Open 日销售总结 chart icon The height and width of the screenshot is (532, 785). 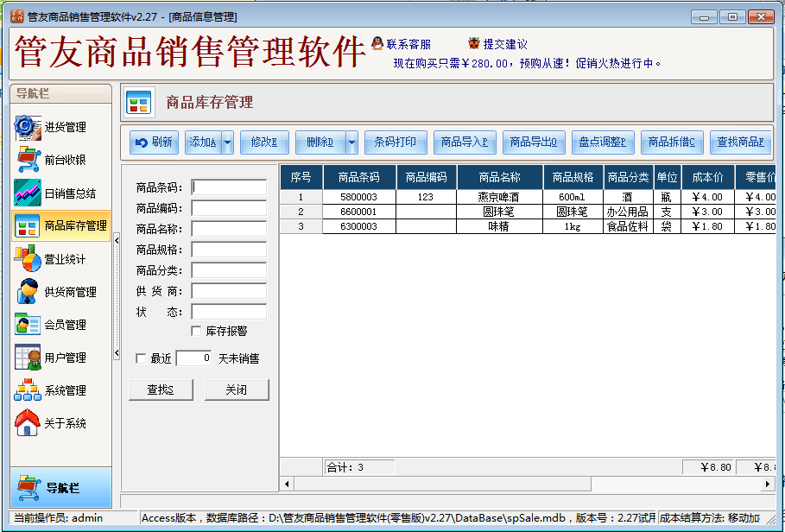pos(28,193)
